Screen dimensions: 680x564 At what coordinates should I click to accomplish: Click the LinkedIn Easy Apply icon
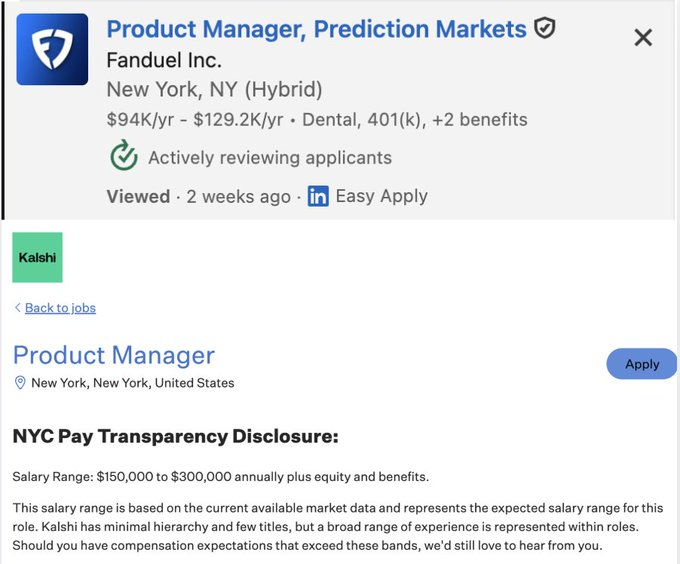tap(318, 196)
